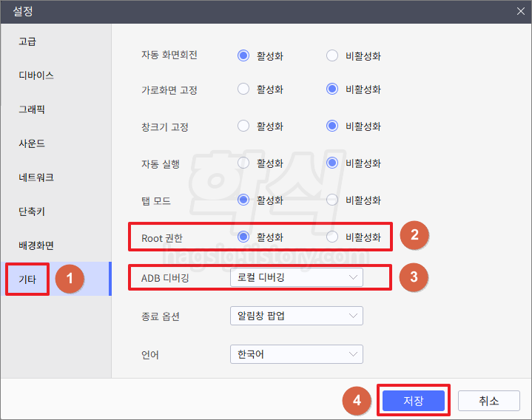Click the 저장 save button
Image resolution: width=532 pixels, height=420 pixels.
(414, 401)
